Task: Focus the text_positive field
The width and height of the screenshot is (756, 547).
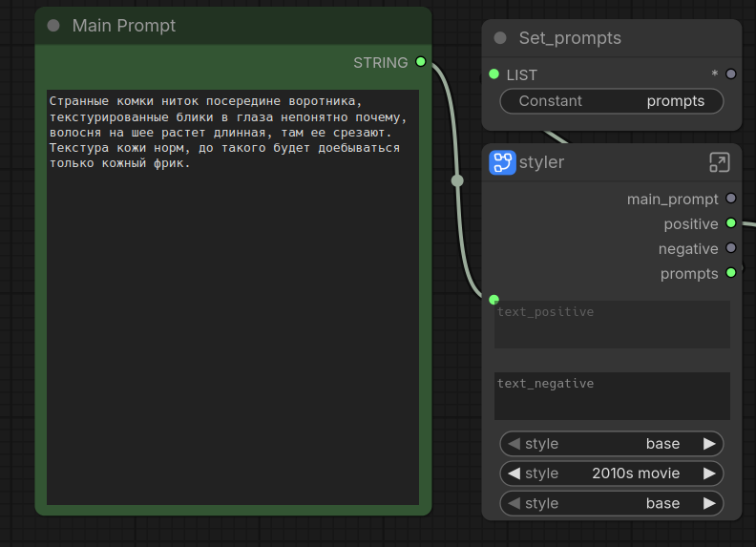Action: (x=612, y=325)
